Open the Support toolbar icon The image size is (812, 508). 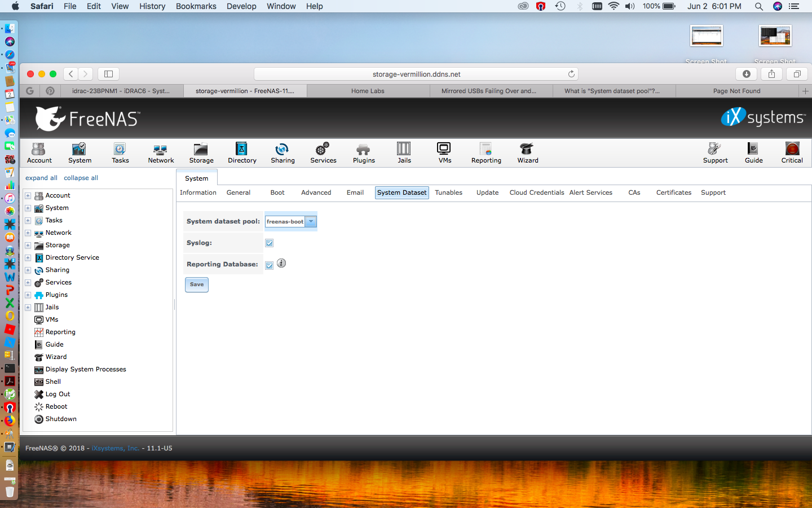coord(715,152)
